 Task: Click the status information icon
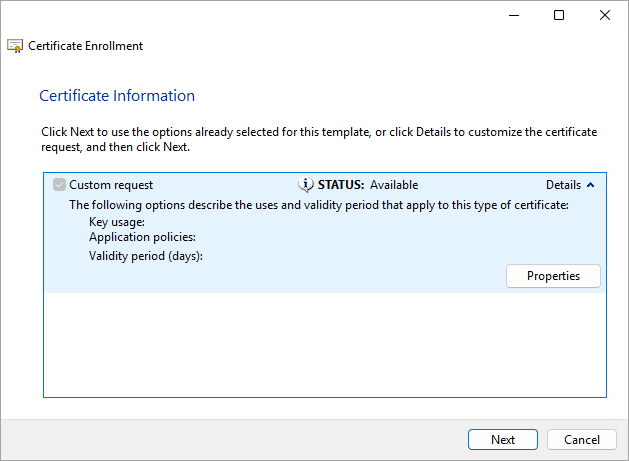(306, 185)
